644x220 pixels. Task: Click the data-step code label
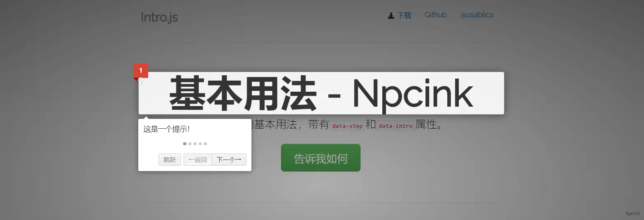(x=347, y=126)
